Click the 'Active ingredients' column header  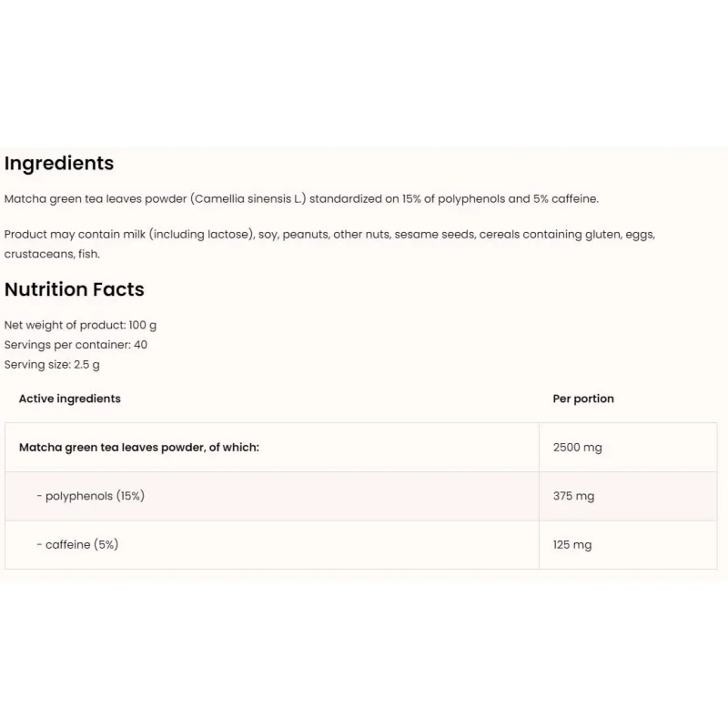coord(70,399)
